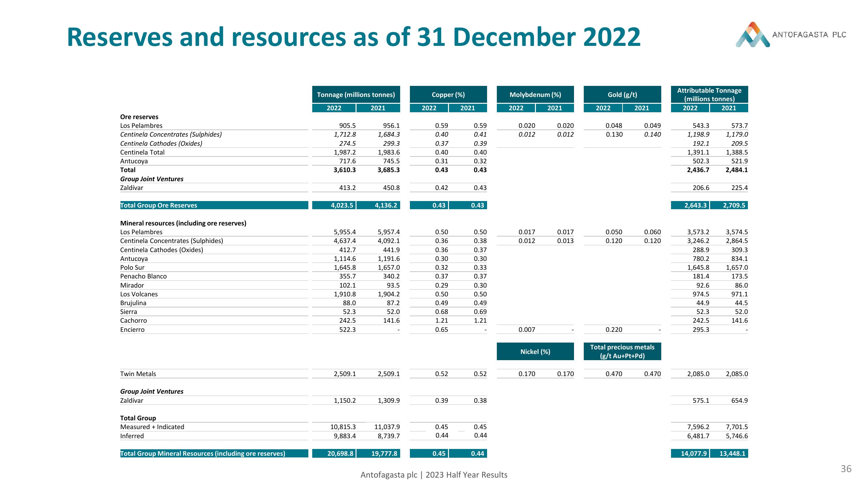Click Polo Sur 2021 tonnage value 1,657.0

click(388, 267)
